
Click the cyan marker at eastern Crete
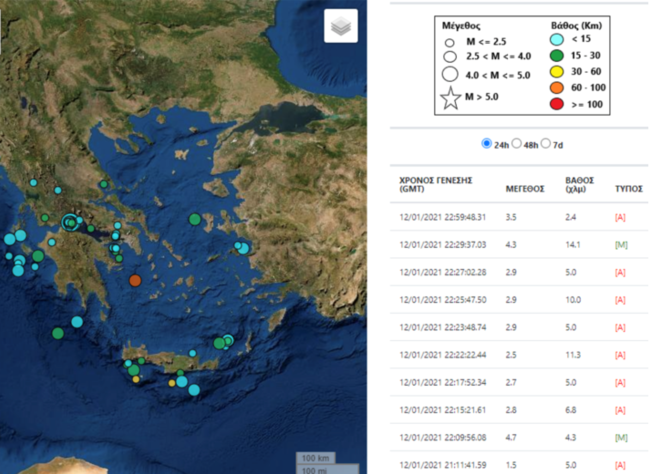228,341
